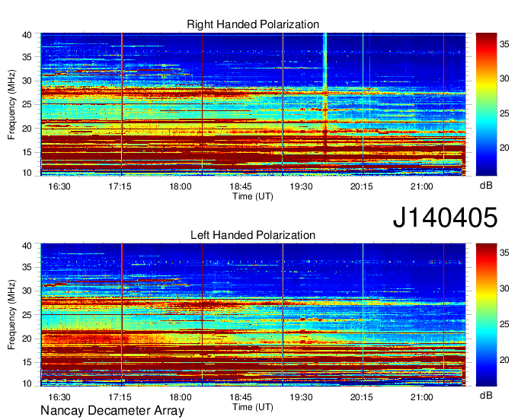Click the 25 MHz tick on the bottom plot

click(27, 315)
